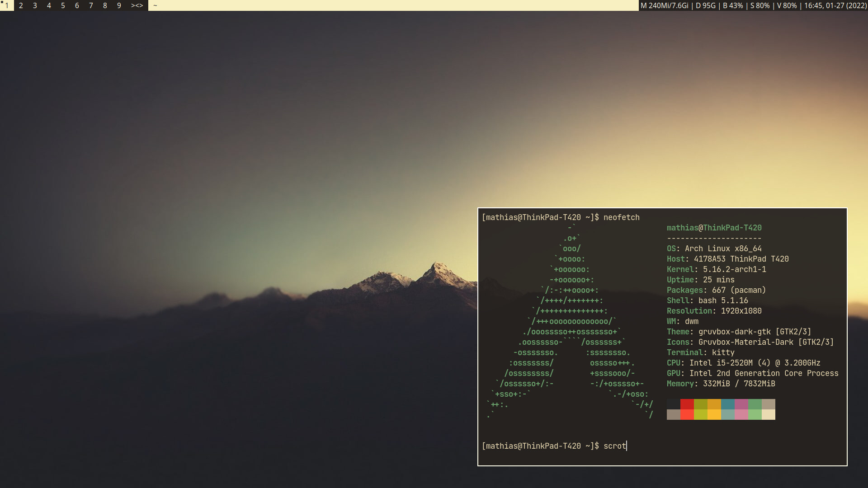Click the S 80% status entry

[x=760, y=5]
